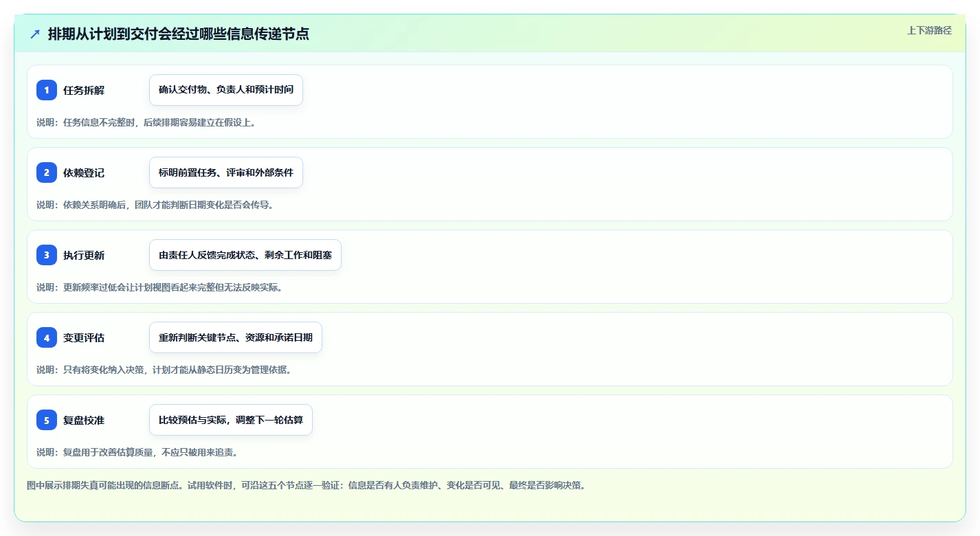The width and height of the screenshot is (980, 536).
Task: Click step number badge 5
Action: [47, 420]
